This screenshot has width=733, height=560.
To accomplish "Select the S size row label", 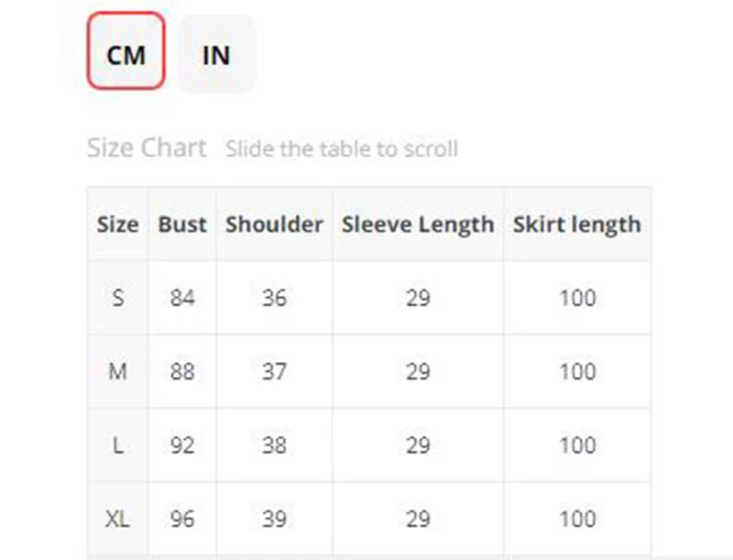I will [x=118, y=298].
